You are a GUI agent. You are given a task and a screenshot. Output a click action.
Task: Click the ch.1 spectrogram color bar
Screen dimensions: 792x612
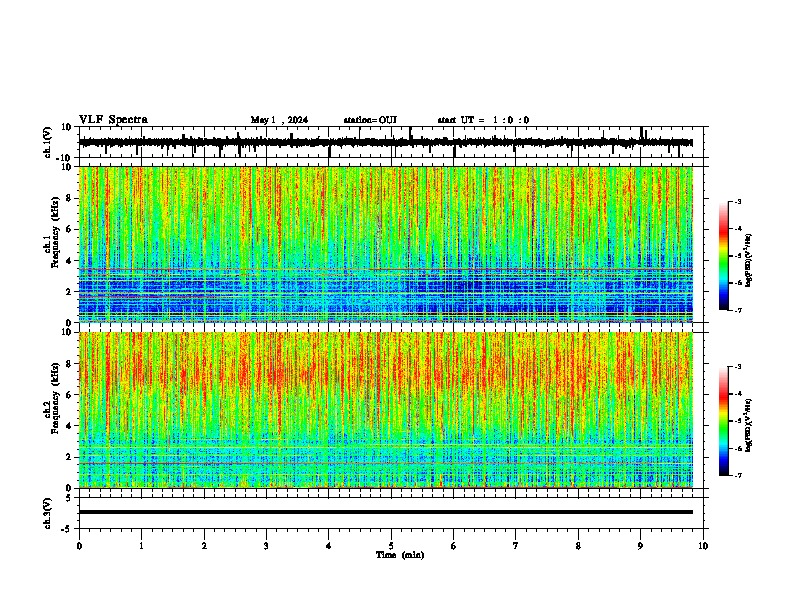pos(724,256)
